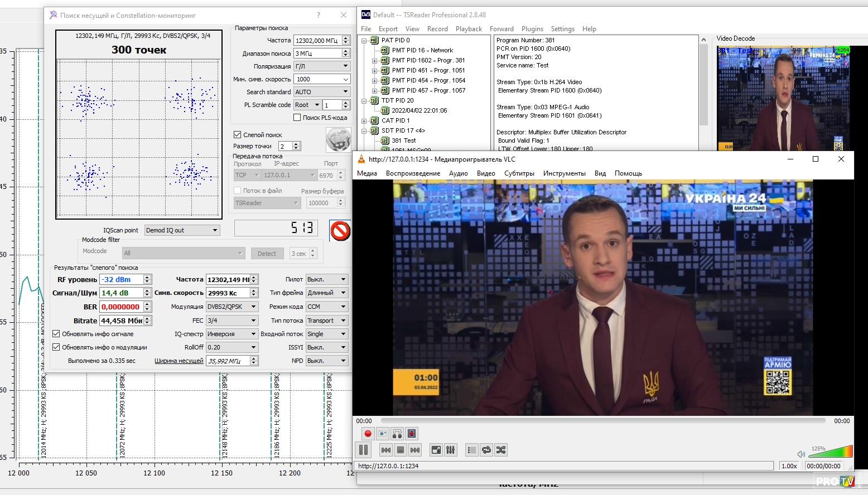Pause playback in VLC
This screenshot has height=495, width=868.
click(363, 450)
